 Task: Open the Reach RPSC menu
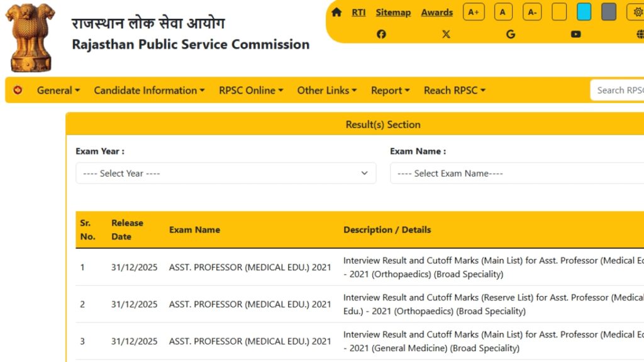(455, 90)
